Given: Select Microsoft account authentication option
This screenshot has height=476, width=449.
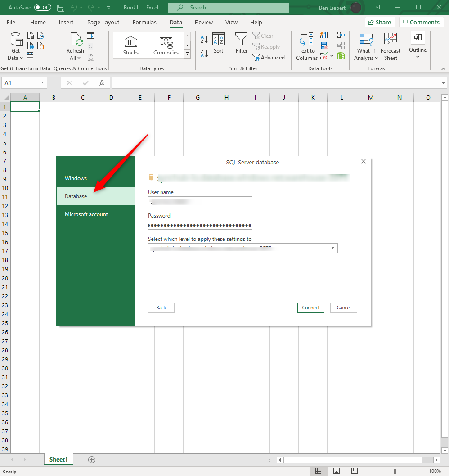Looking at the screenshot, I should 86,214.
